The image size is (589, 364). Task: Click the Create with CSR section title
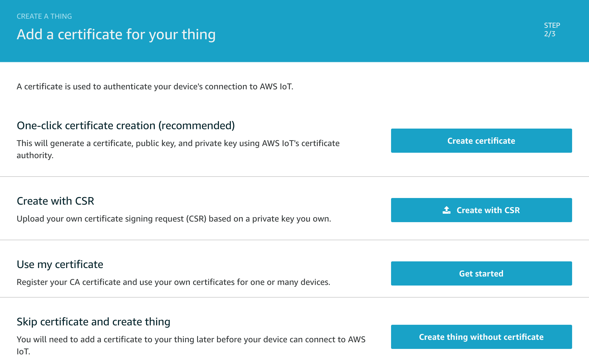click(x=55, y=201)
